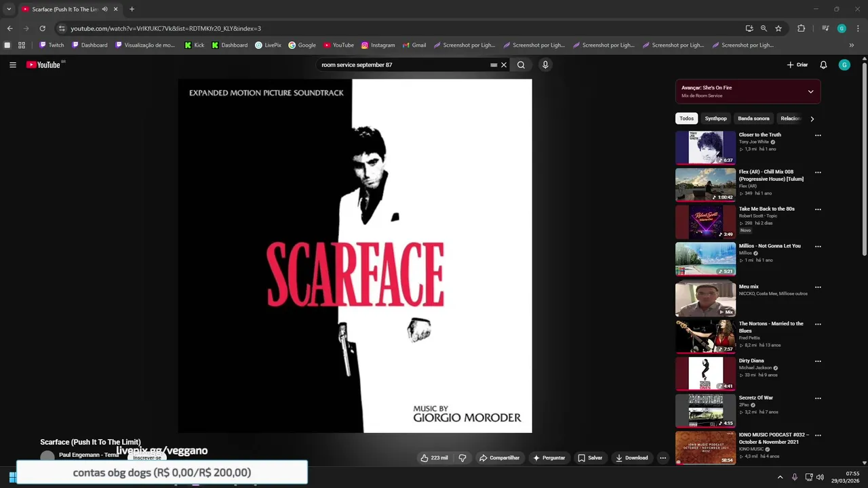Open The Nortons - Married to the Blues
The image size is (868, 488).
[771, 327]
